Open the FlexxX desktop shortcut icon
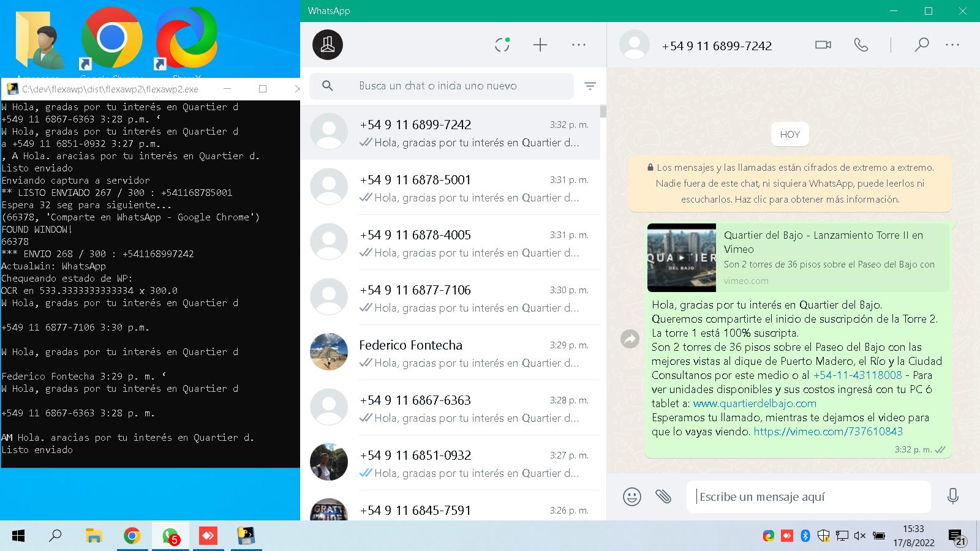 coord(186,40)
